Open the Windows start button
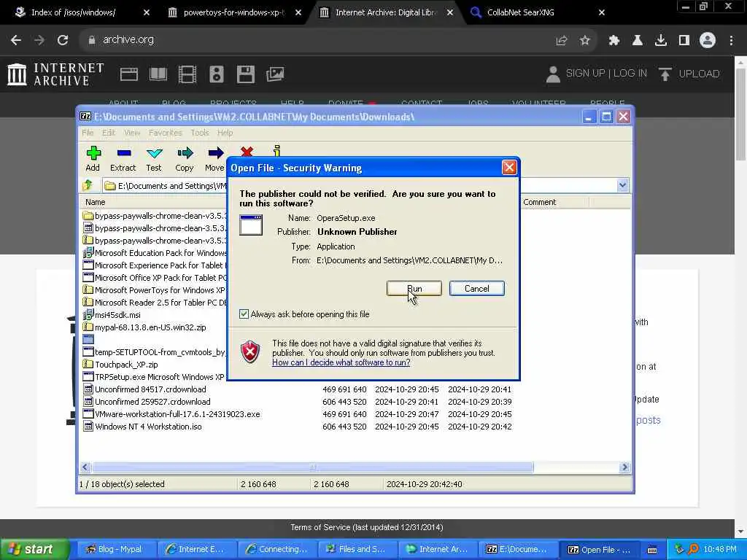The height and width of the screenshot is (560, 747). tap(34, 549)
